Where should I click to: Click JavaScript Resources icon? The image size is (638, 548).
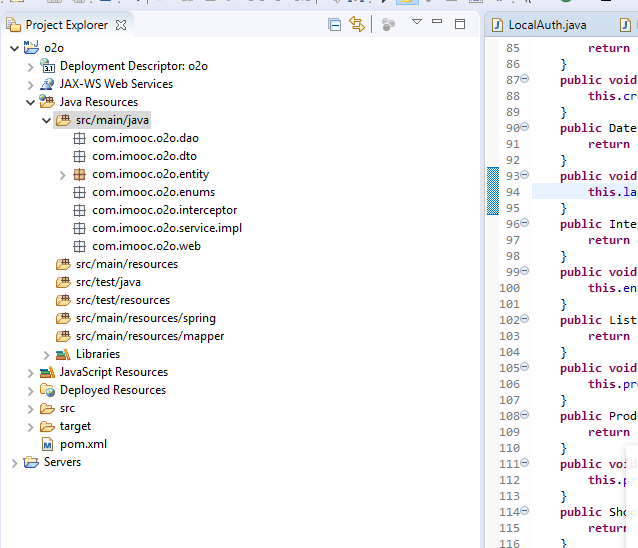[x=47, y=372]
